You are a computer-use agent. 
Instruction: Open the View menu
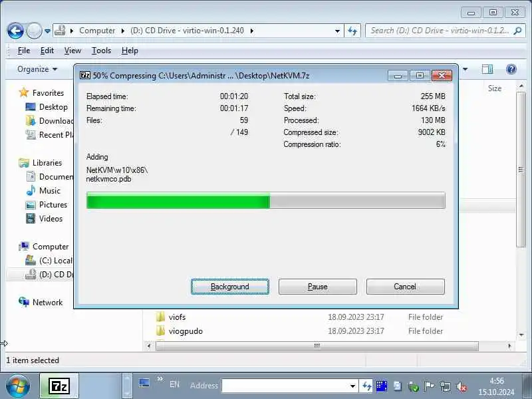click(72, 51)
